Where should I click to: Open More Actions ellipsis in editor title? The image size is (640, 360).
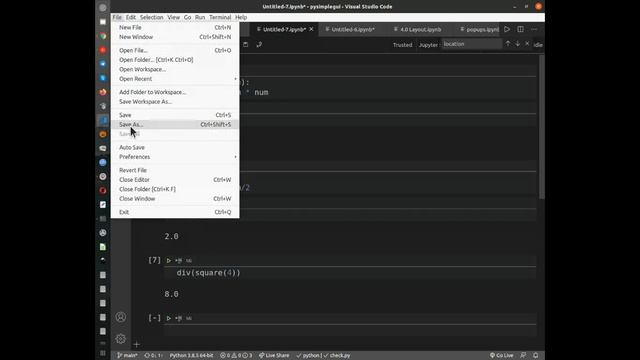coord(534,29)
